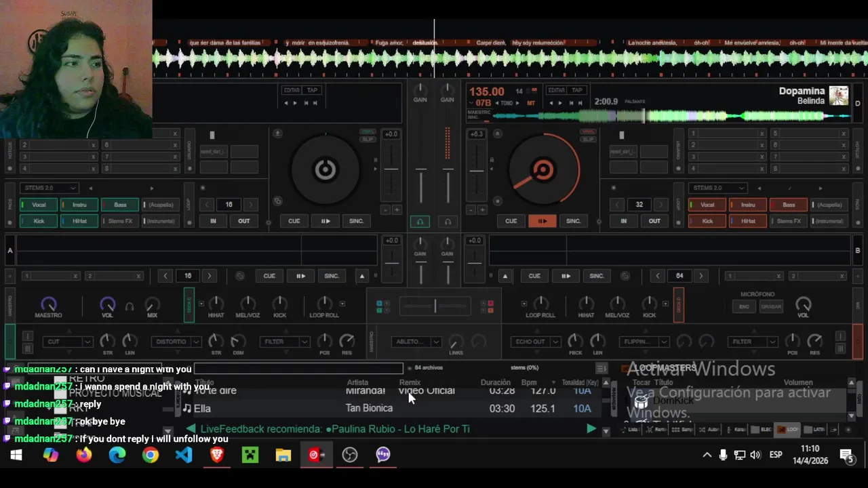The width and height of the screenshot is (868, 488).
Task: Click the left deck play/pause button
Action: click(325, 221)
